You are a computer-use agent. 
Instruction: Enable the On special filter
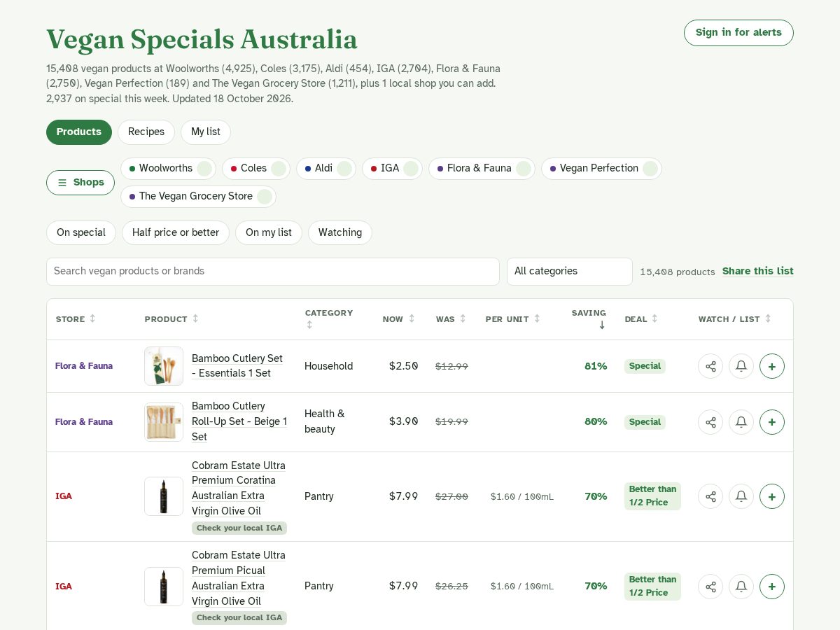[81, 233]
